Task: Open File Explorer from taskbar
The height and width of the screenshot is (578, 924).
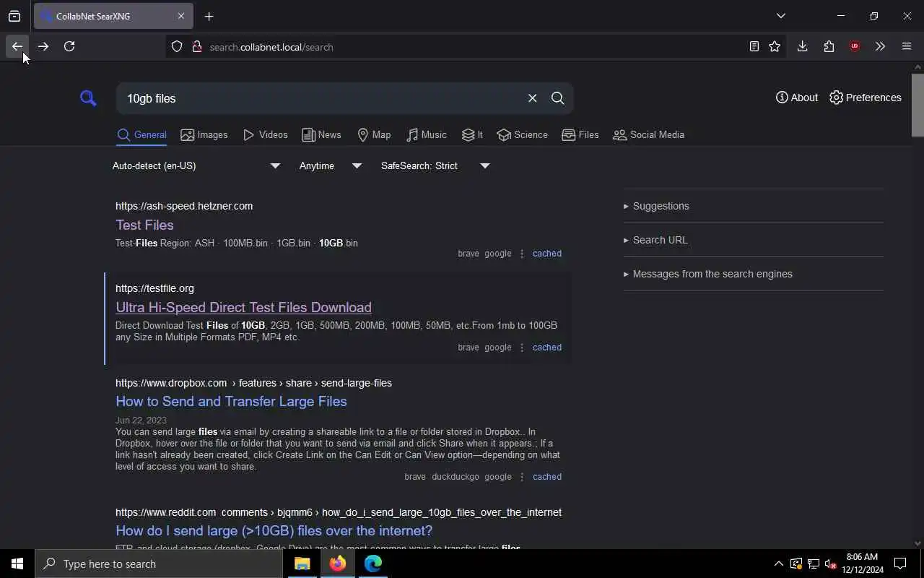Action: point(302,564)
